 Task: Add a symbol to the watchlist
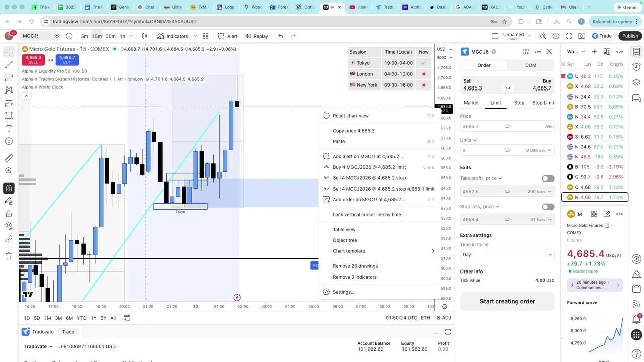(x=594, y=51)
